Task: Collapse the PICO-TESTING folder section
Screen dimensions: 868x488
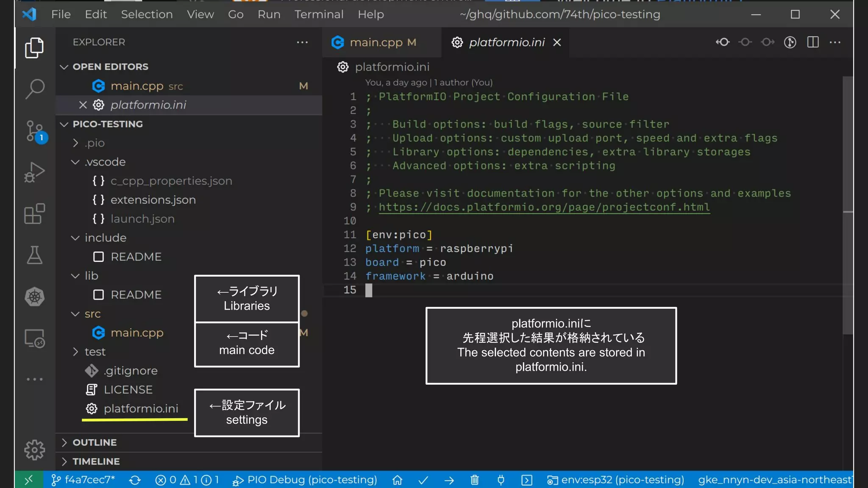Action: (189, 124)
